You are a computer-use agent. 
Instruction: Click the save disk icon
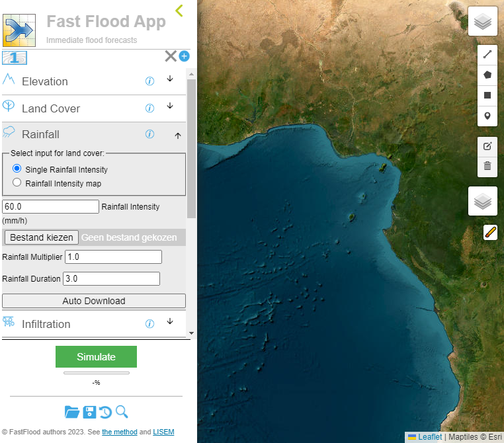[x=89, y=412]
